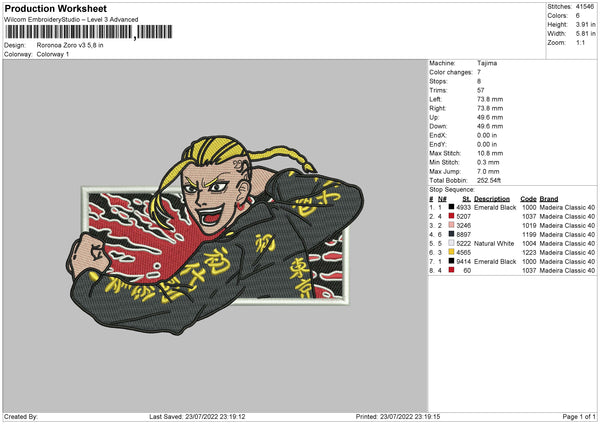600x424 pixels.
Task: Select the white swatch beside 5222 stitches
Action: click(451, 243)
